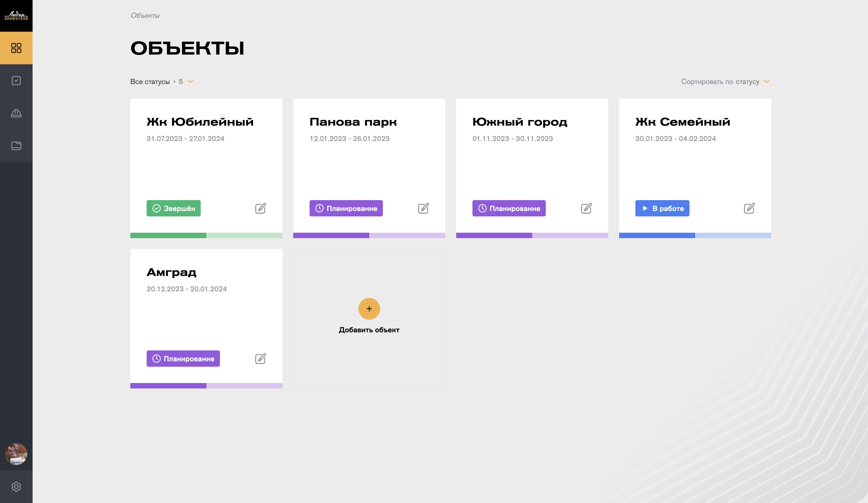Open the folder documents sidebar icon
This screenshot has height=503, width=868.
pyautogui.click(x=16, y=146)
